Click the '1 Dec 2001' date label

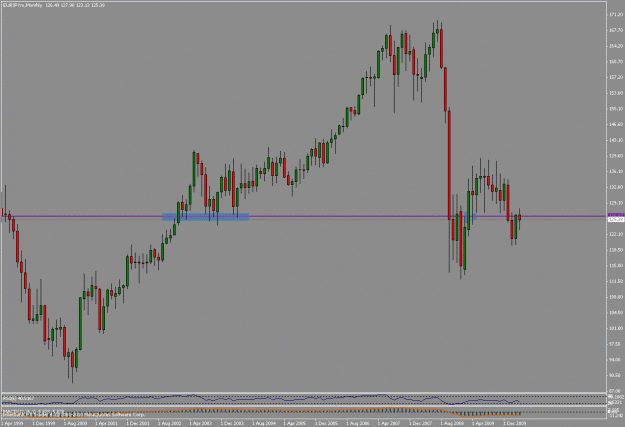(x=138, y=423)
